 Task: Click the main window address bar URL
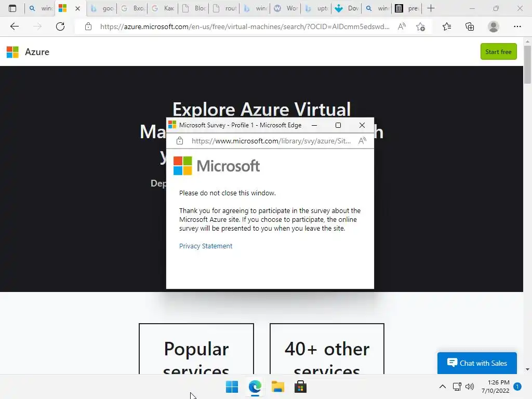coord(245,26)
